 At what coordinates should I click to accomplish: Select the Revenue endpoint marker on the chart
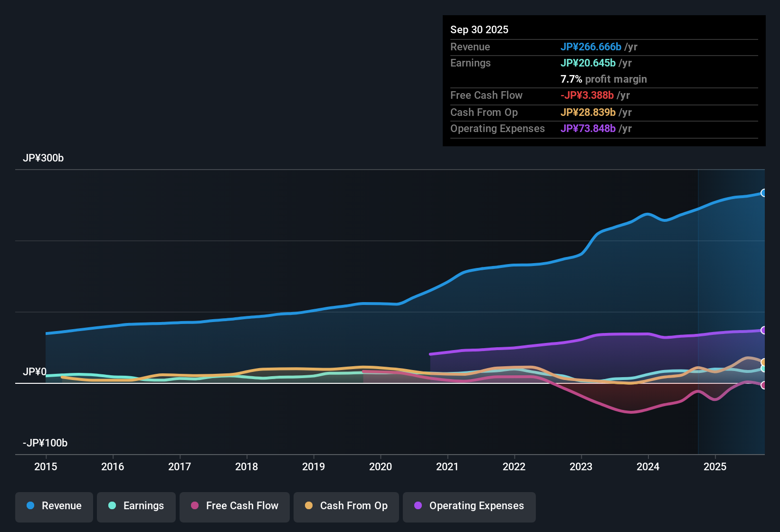pos(764,193)
